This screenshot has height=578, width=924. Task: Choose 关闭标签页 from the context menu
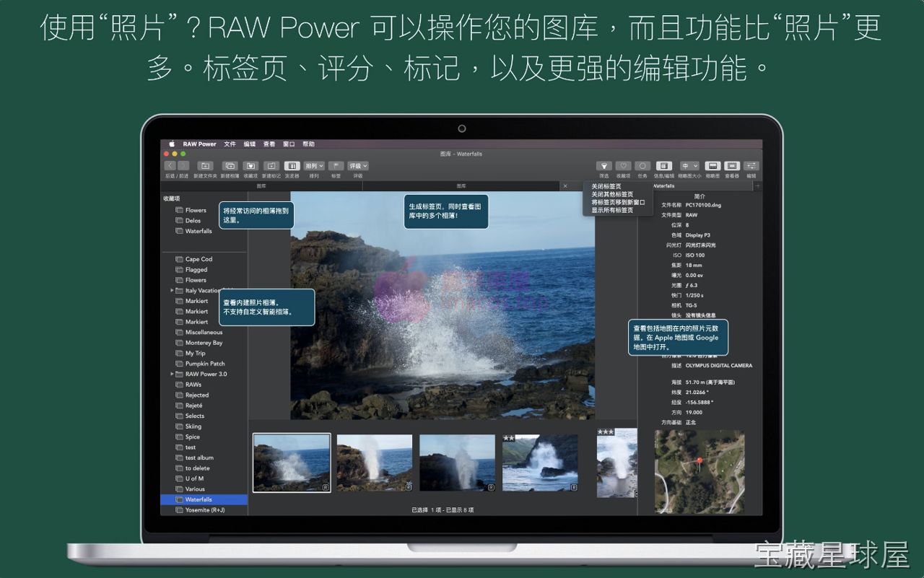pyautogui.click(x=606, y=186)
